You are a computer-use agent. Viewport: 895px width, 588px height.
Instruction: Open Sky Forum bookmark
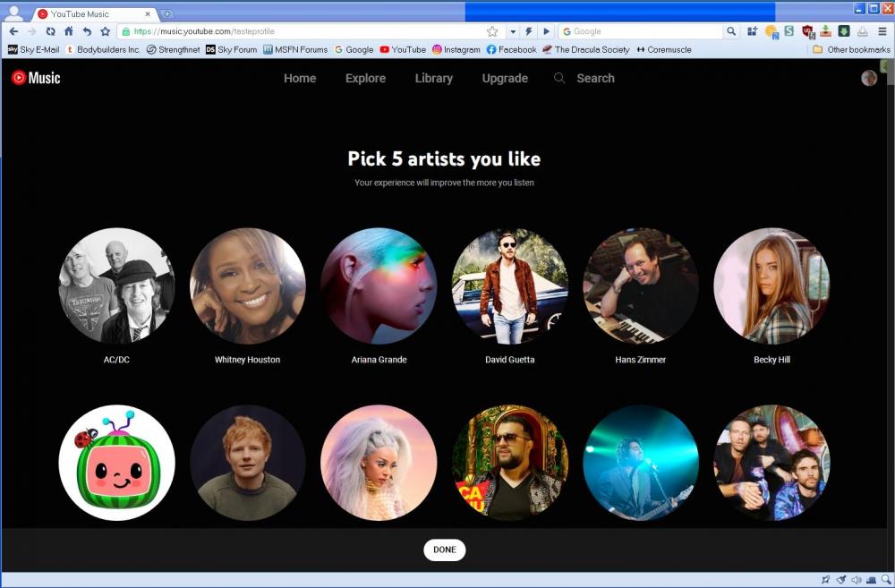click(x=231, y=49)
